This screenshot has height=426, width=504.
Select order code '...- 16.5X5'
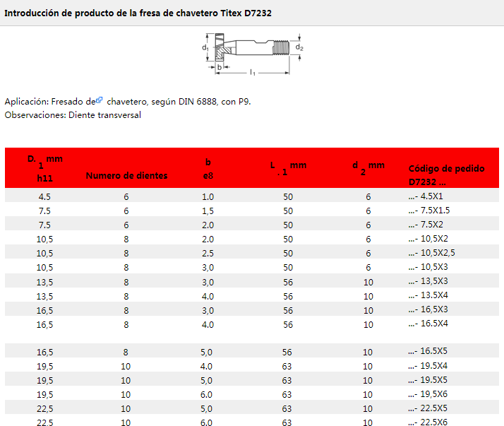[x=428, y=351]
